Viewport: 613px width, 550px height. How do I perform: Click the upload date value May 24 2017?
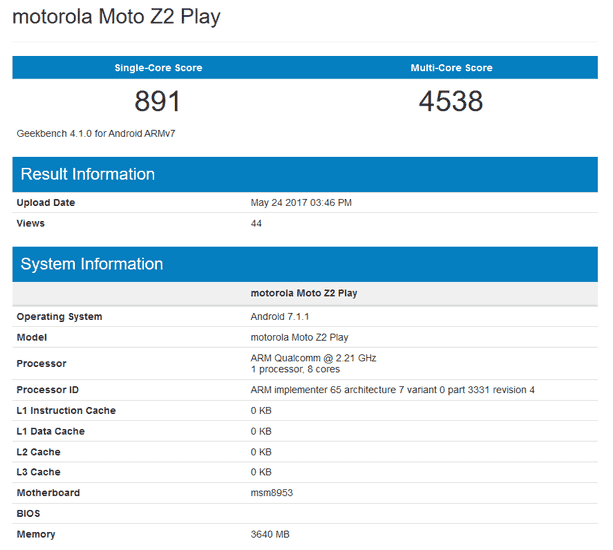pos(301,203)
